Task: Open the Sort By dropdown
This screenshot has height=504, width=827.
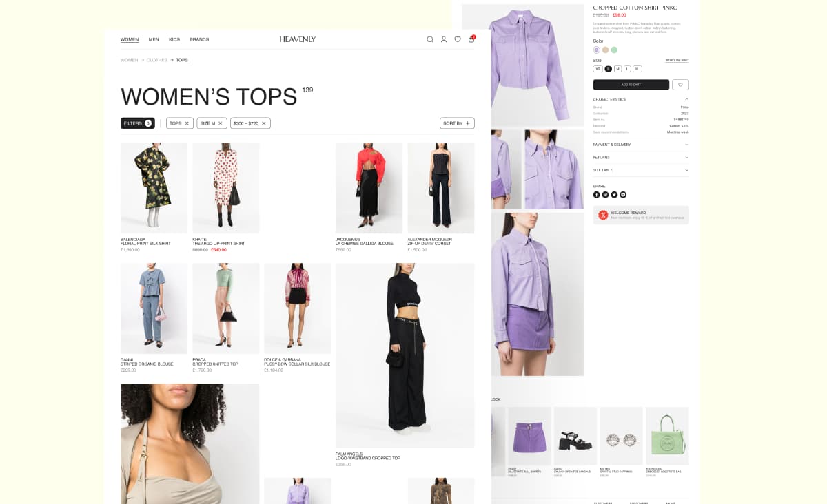Action: tap(457, 123)
